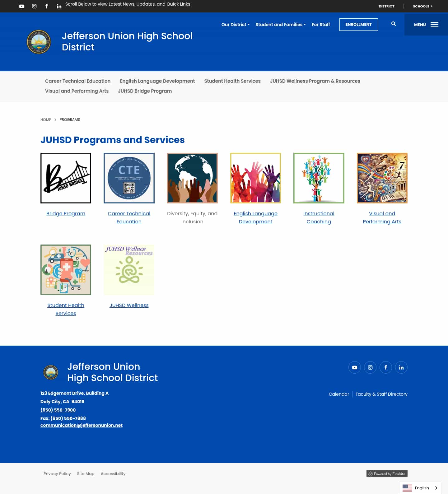Open the Faculty & Staff Directory link

click(x=381, y=394)
